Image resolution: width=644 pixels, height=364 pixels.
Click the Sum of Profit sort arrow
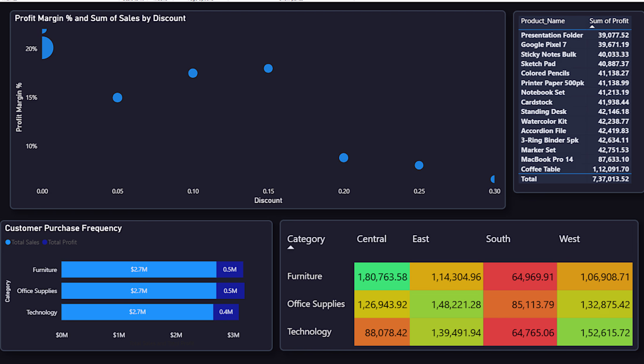pyautogui.click(x=592, y=27)
